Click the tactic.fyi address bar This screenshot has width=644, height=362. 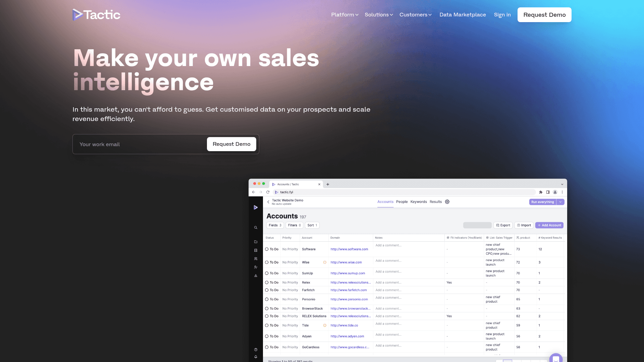coord(404,192)
